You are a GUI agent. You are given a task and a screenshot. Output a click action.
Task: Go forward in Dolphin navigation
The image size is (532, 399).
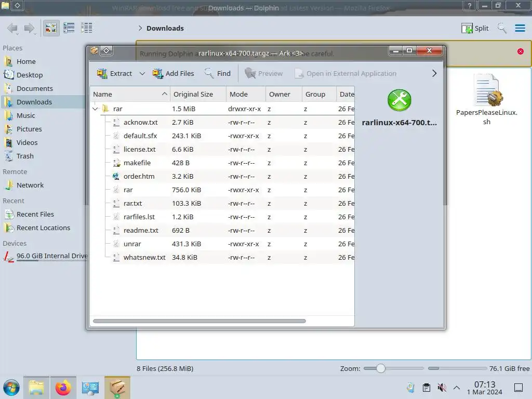pos(30,28)
